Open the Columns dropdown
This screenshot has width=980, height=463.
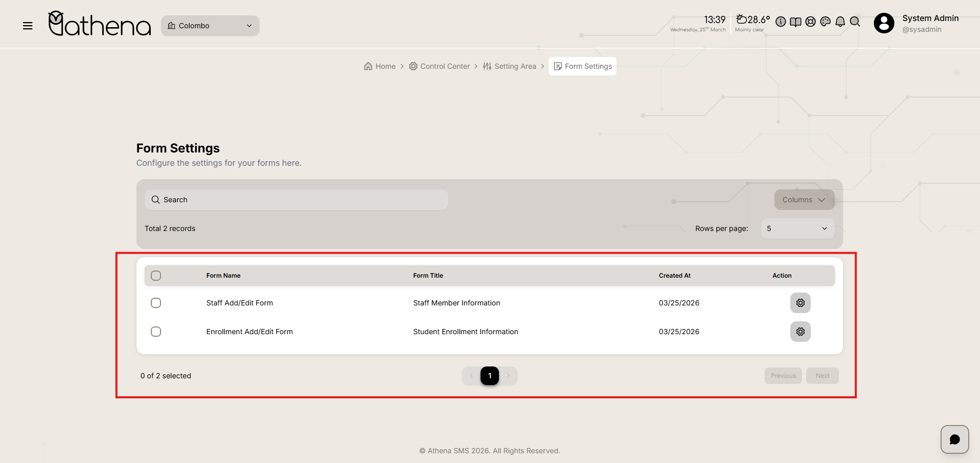click(x=804, y=200)
